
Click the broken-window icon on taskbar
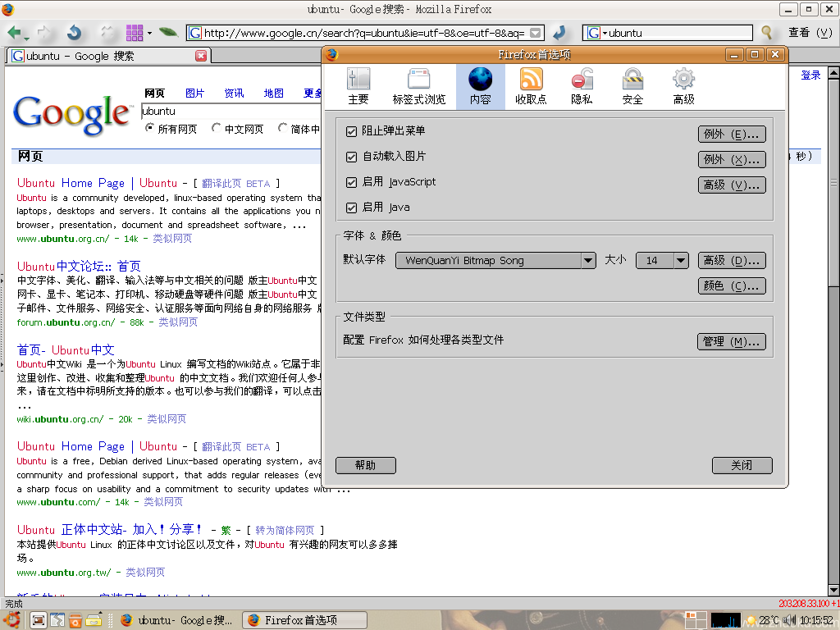coord(57,620)
